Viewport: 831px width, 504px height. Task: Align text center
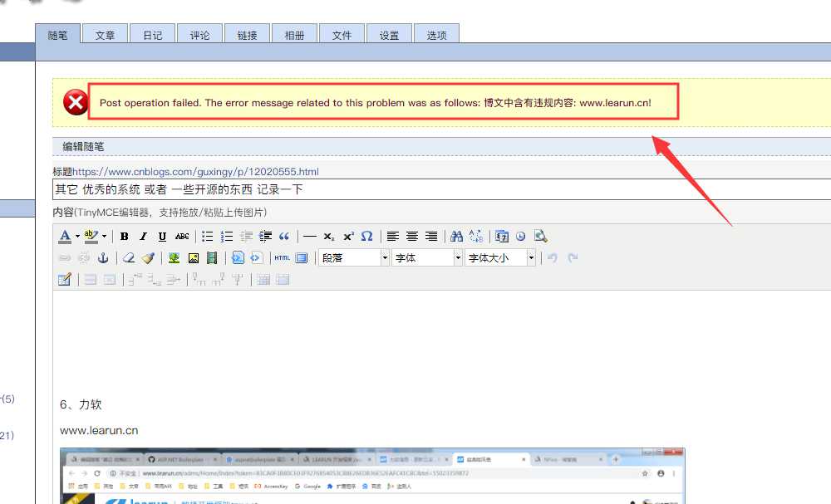tap(412, 236)
